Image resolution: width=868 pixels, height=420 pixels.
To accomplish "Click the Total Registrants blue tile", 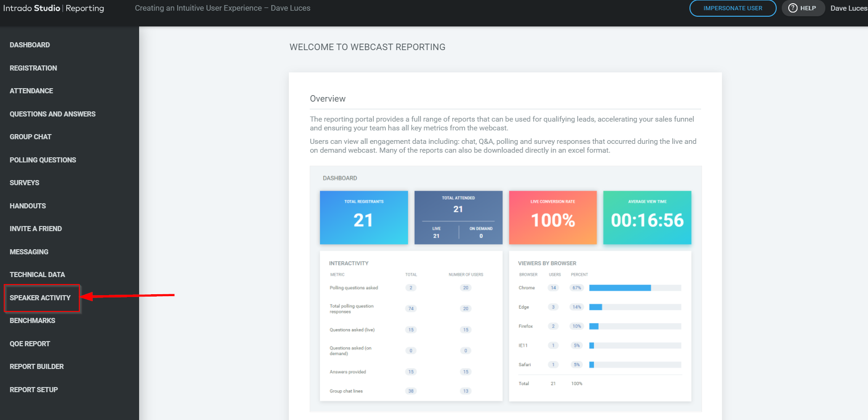I will [364, 218].
